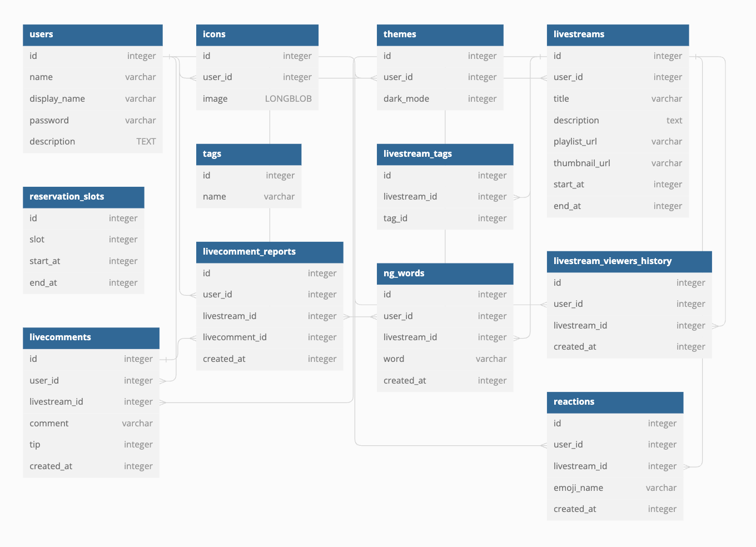Click tip column in livecomments
Screen dimensions: 756x547
(x=91, y=445)
